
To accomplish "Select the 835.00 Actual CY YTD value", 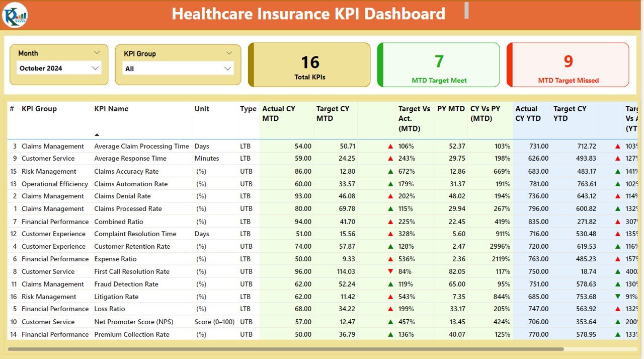I will tap(538, 222).
